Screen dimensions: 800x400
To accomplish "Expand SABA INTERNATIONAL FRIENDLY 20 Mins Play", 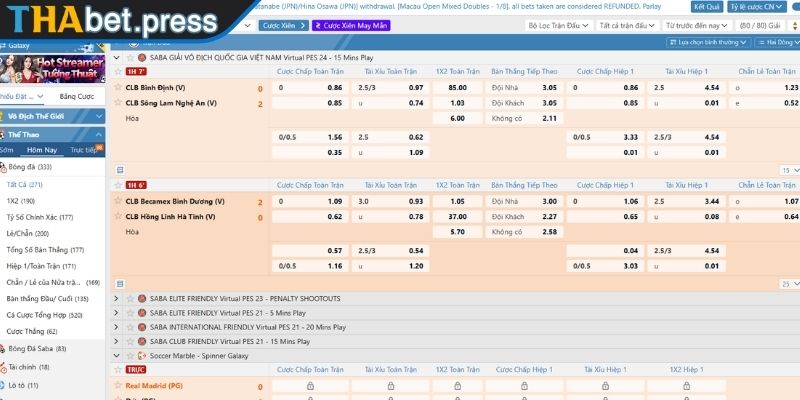I will (x=118, y=327).
